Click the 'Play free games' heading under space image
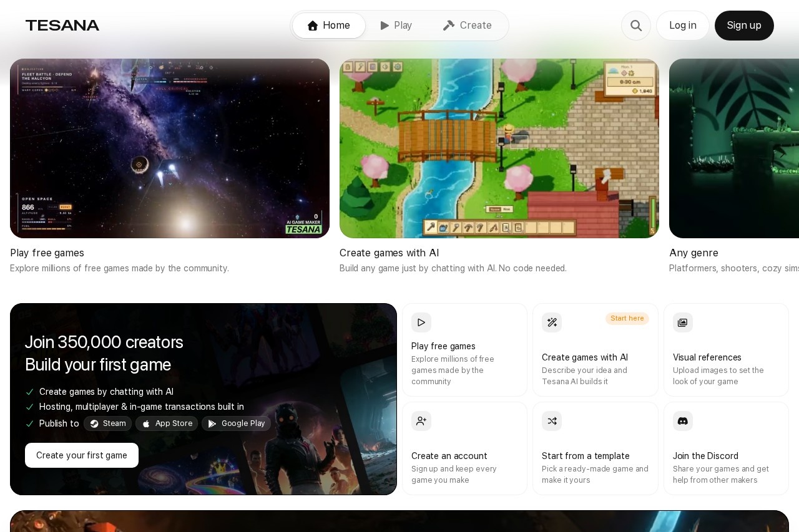 click(47, 253)
